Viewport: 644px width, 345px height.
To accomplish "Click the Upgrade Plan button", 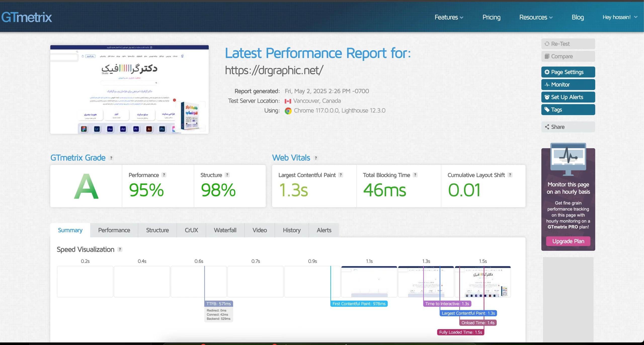I will [x=568, y=241].
